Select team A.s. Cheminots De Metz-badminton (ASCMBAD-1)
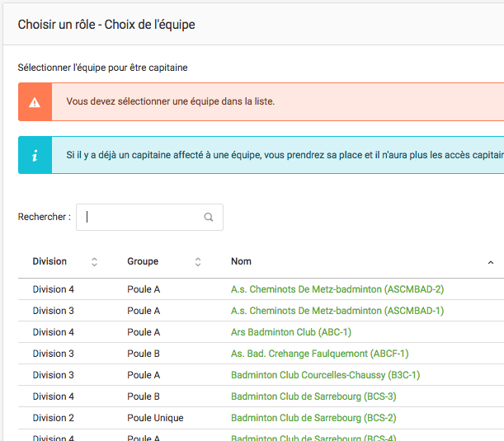Image resolution: width=504 pixels, height=441 pixels. (x=337, y=311)
